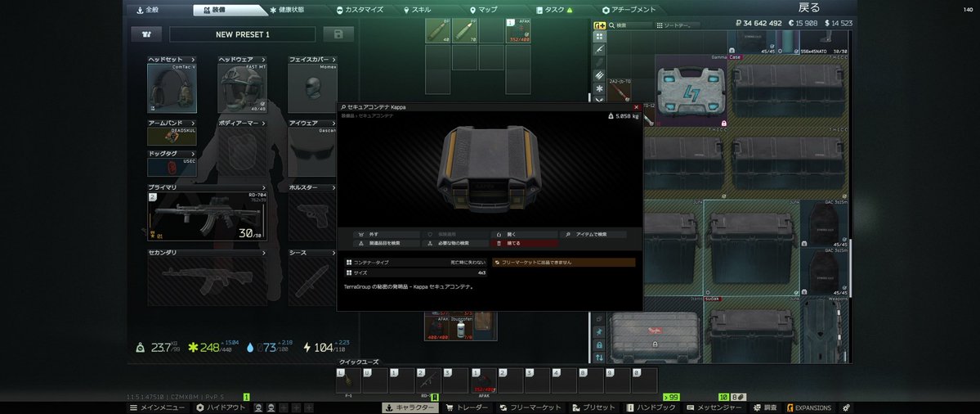Open the フリーマーケット flea market
Image resolution: width=980 pixels, height=414 pixels.
click(x=530, y=407)
